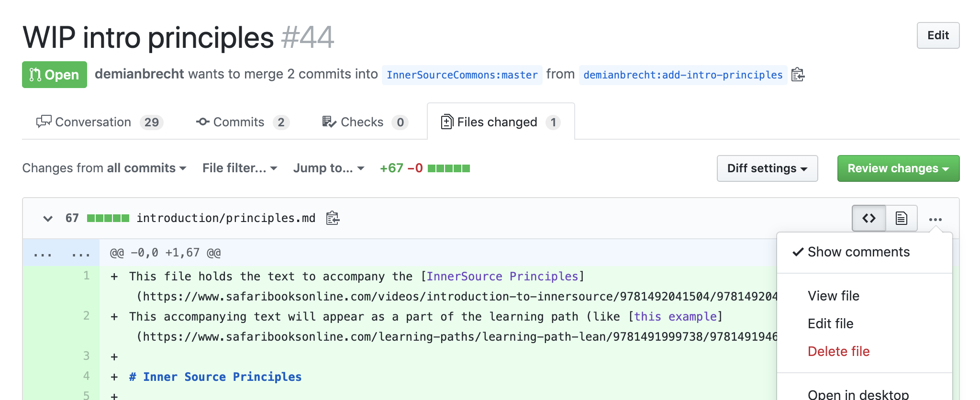Click the introduction/principles.md file name
Image resolution: width=980 pixels, height=400 pixels.
click(226, 218)
